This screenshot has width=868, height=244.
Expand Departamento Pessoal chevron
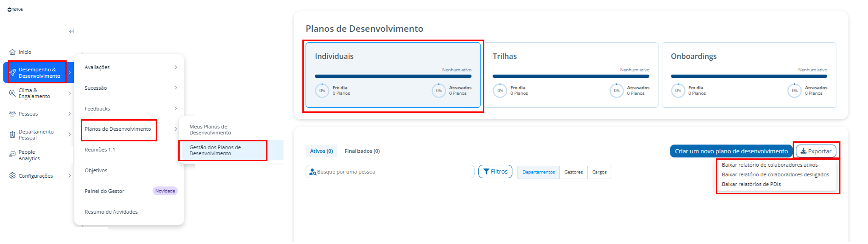coord(69,134)
